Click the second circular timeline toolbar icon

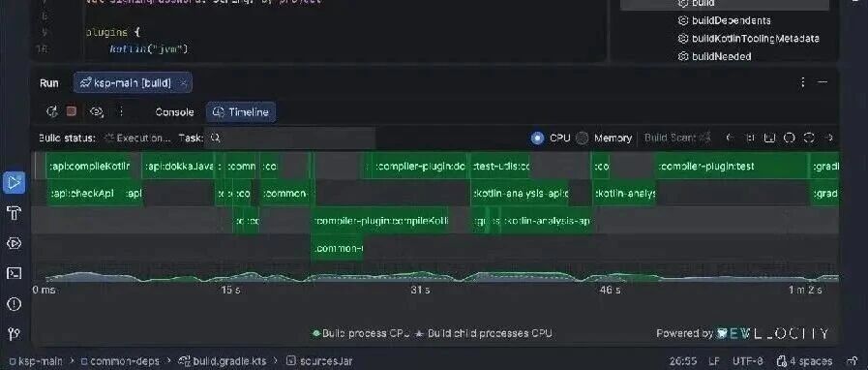[x=809, y=138]
